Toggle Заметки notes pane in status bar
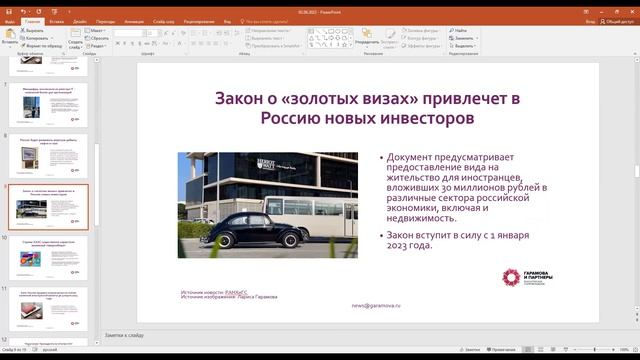 pyautogui.click(x=470, y=350)
